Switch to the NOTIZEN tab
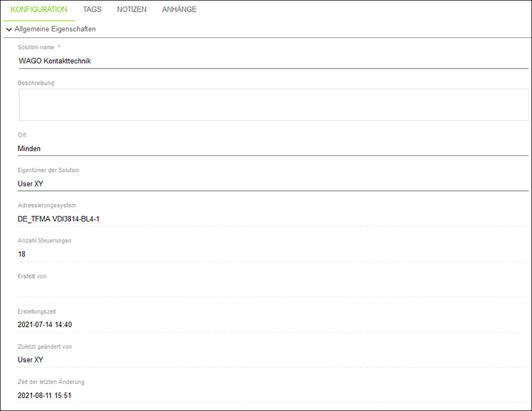Screen dimensions: 532x411 point(132,10)
